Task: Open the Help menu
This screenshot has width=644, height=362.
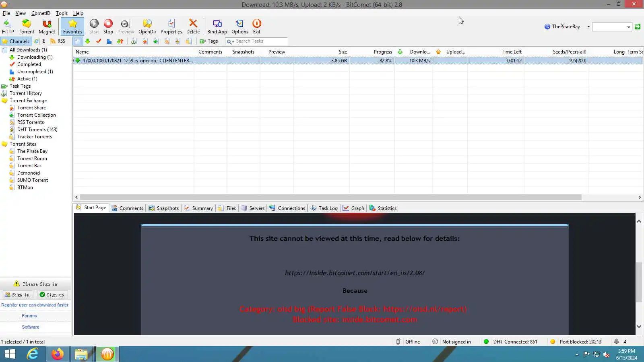Action: (78, 13)
